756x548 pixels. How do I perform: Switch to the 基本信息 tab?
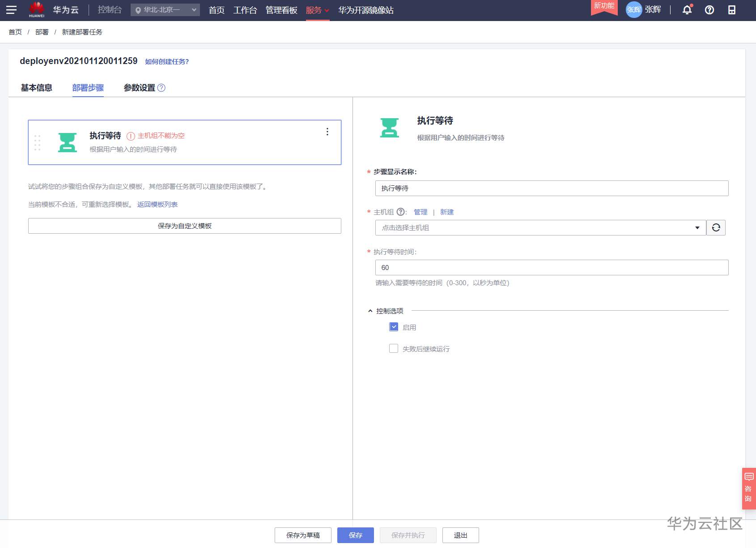pos(37,88)
